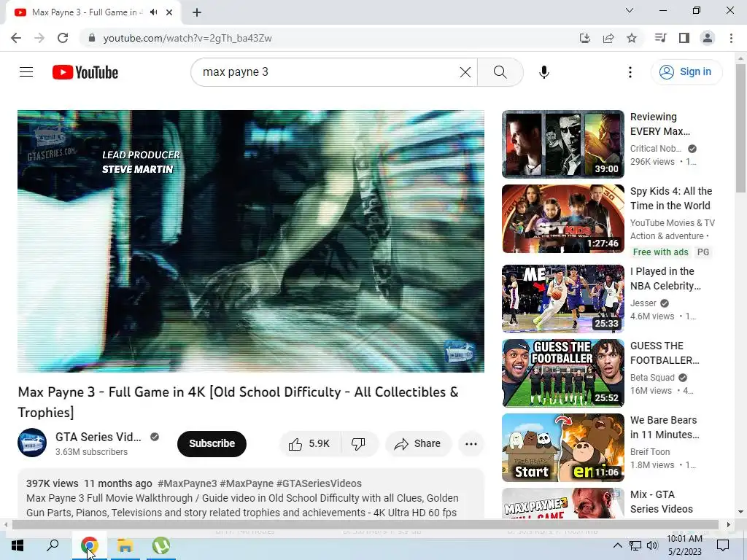Open Spy Kids 4 movie thumbnail
This screenshot has height=560, width=747.
pos(562,219)
